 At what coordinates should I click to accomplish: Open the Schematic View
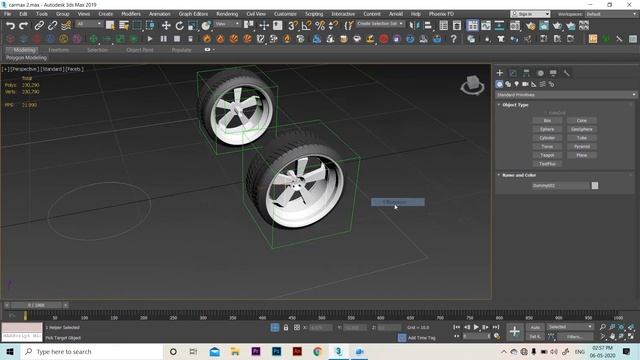tap(499, 26)
